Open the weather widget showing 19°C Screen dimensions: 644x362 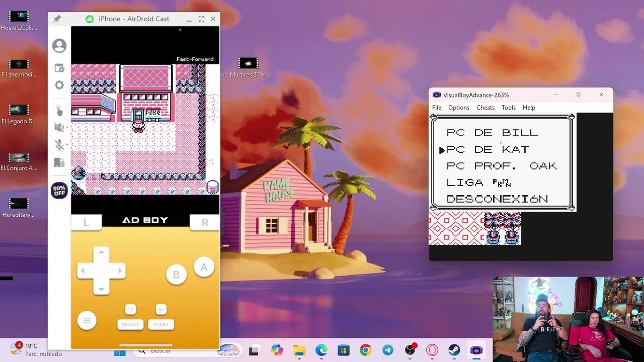click(x=36, y=349)
